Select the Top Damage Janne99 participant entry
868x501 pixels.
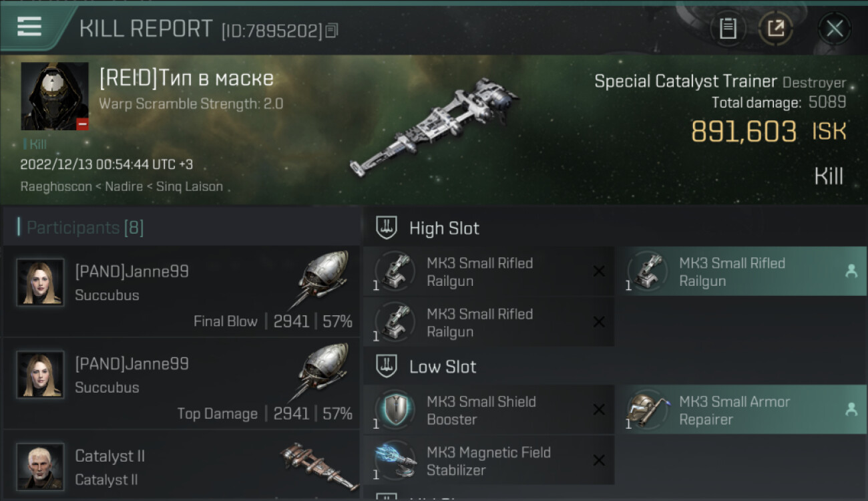(x=182, y=383)
